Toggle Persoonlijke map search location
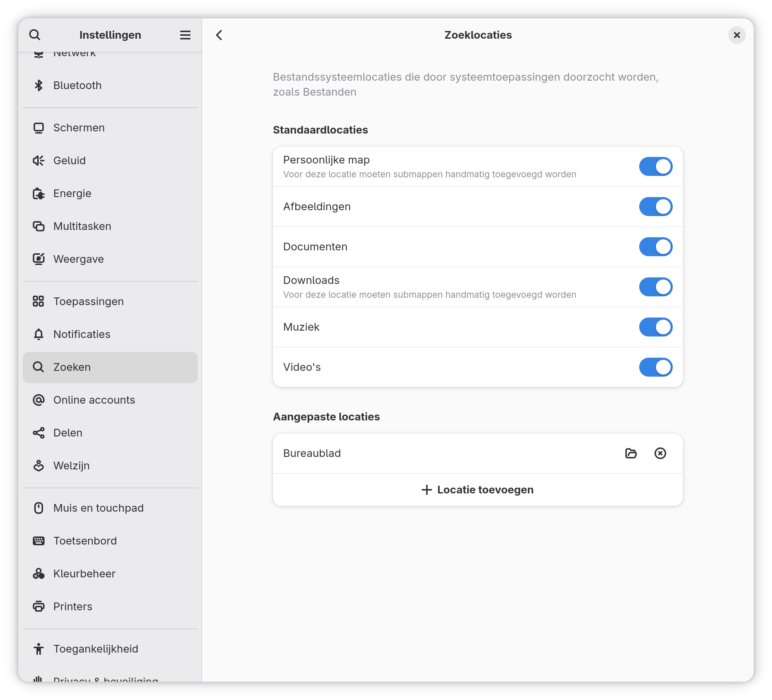The height and width of the screenshot is (700, 772). [x=656, y=166]
